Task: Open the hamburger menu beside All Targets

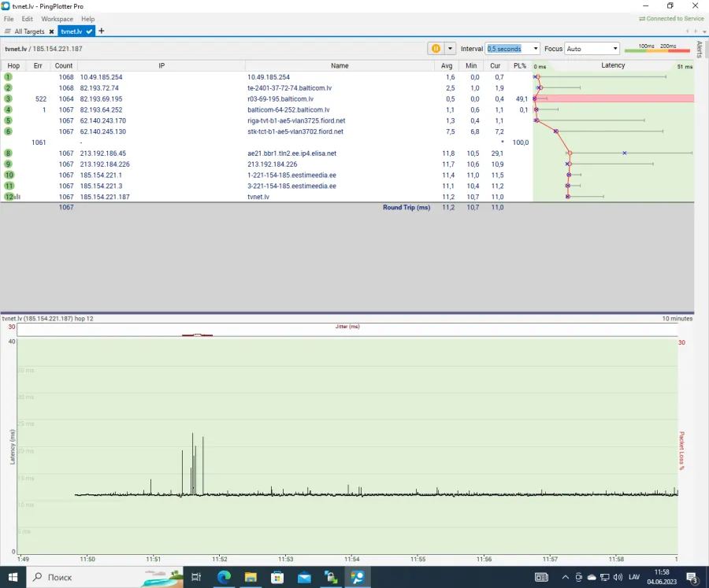Action: coord(7,31)
